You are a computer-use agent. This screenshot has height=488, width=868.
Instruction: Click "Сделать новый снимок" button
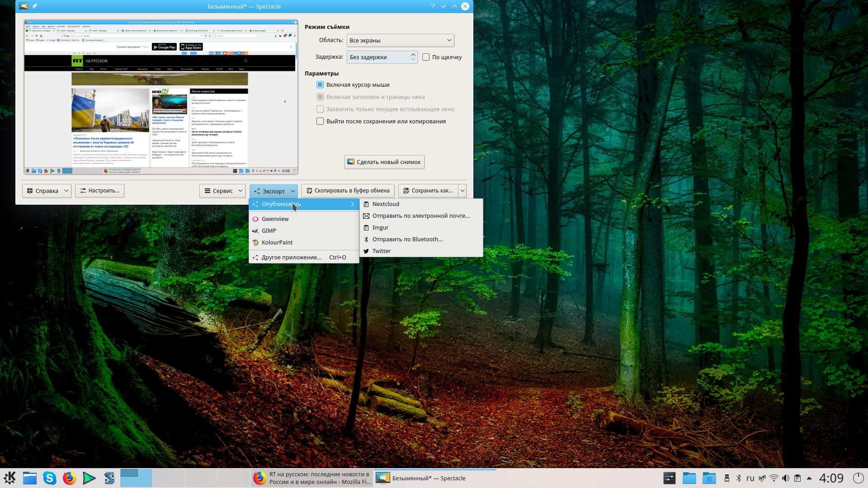tap(384, 162)
